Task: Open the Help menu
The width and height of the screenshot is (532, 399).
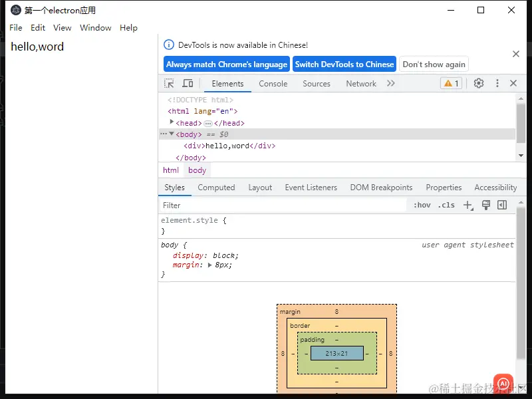Action: [128, 28]
